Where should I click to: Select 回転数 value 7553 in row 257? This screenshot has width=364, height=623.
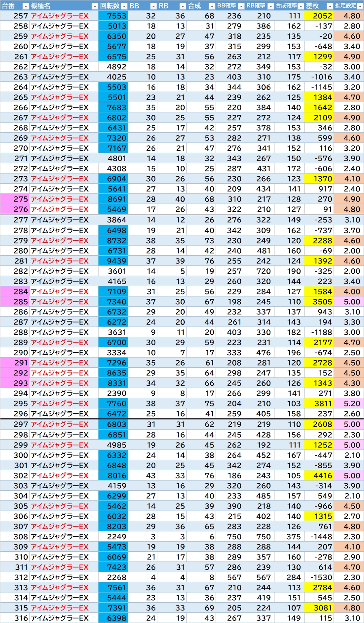(113, 16)
